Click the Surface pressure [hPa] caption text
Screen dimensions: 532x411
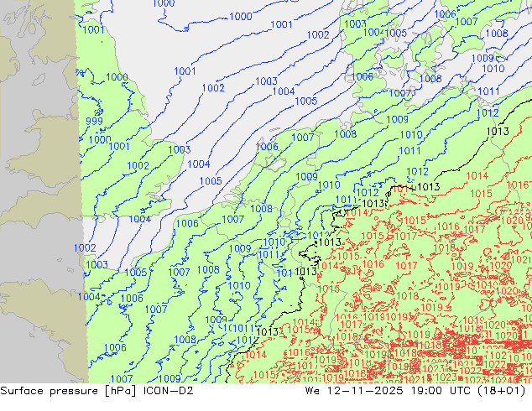tap(68, 391)
